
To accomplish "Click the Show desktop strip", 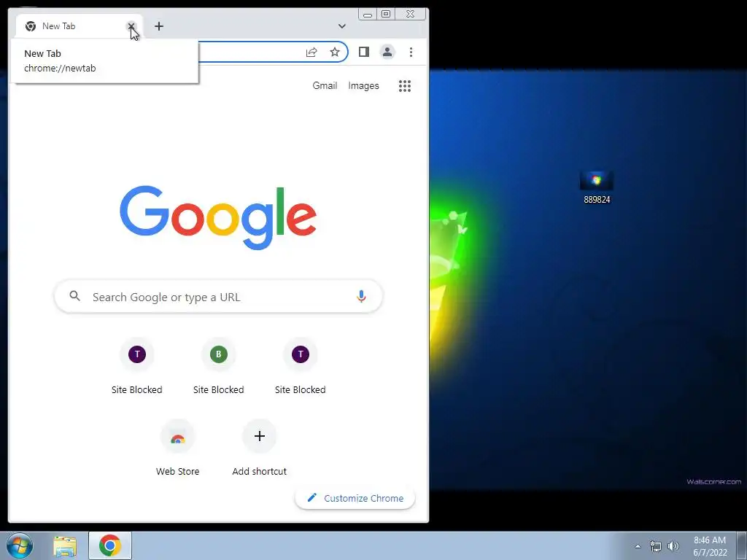I will coord(742,546).
